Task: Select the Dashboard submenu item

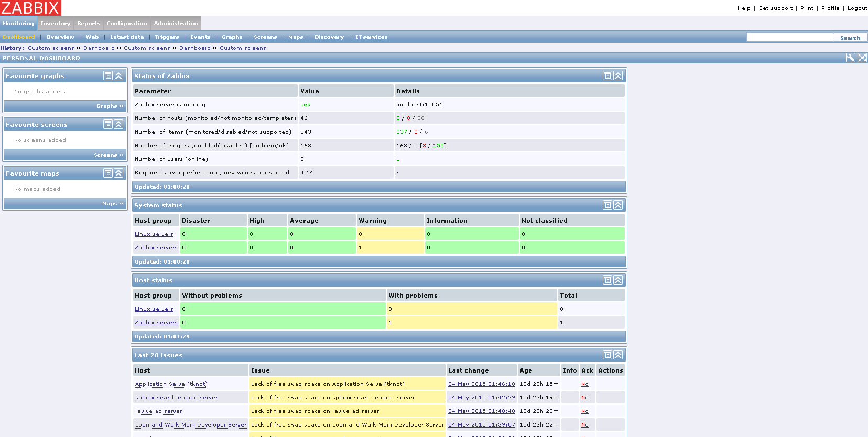Action: click(19, 37)
